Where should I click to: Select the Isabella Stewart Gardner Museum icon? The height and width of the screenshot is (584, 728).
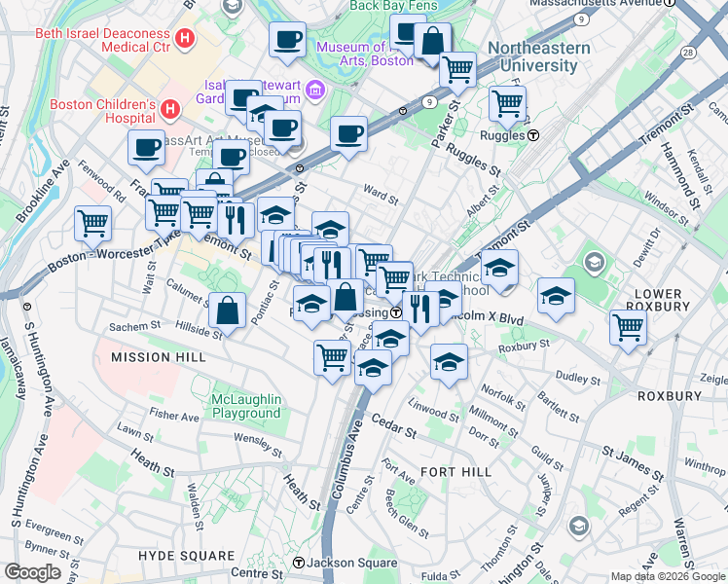coord(315,90)
